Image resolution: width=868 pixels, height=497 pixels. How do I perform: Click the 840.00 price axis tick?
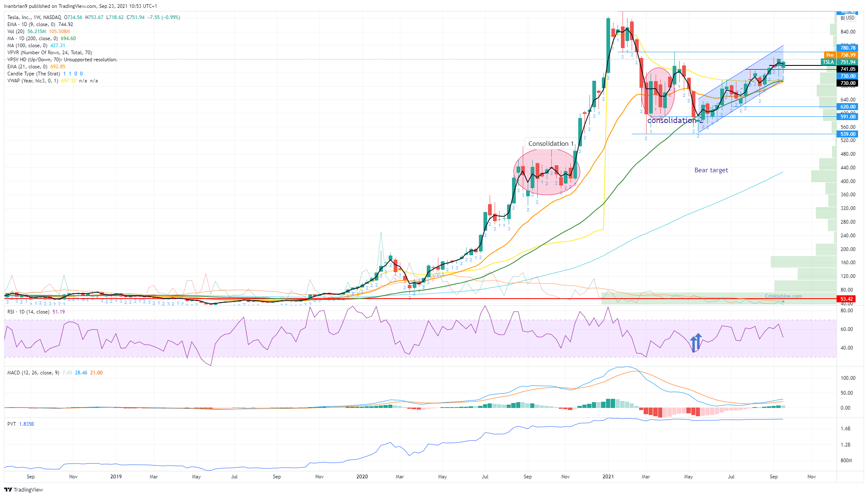click(x=848, y=32)
